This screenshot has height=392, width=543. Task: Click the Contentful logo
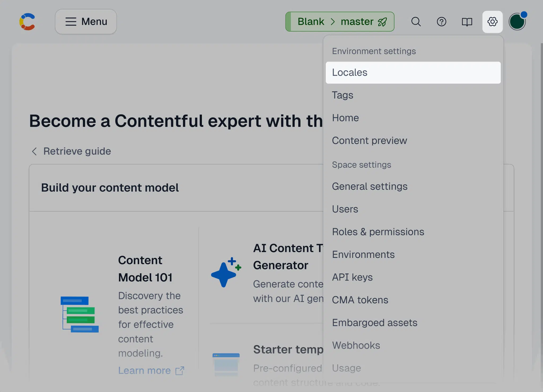[x=27, y=21]
